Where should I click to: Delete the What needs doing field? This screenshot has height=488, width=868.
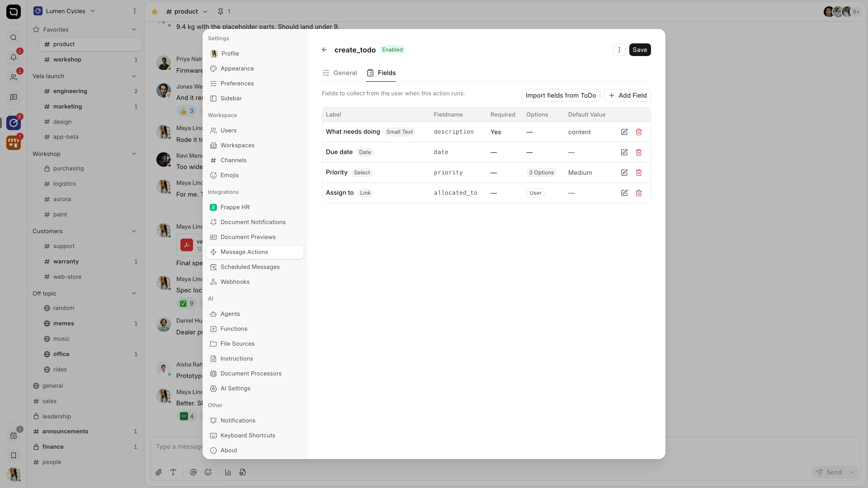[639, 132]
